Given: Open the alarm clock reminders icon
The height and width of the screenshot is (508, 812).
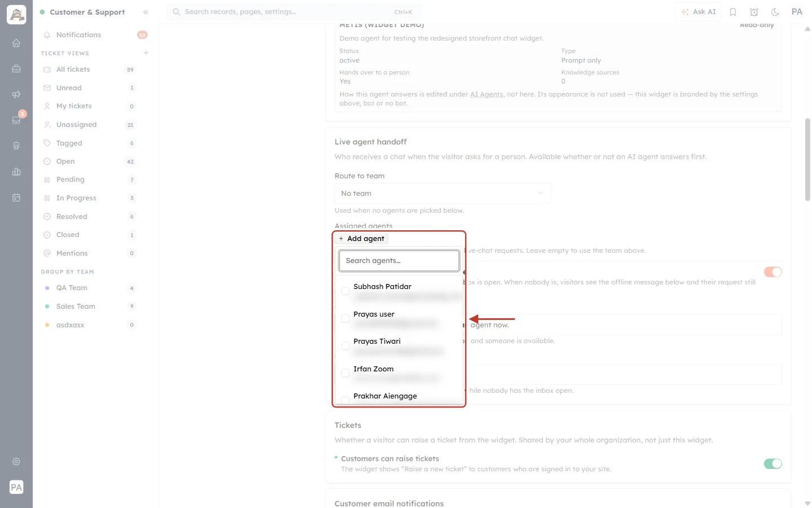Looking at the screenshot, I should coord(754,12).
